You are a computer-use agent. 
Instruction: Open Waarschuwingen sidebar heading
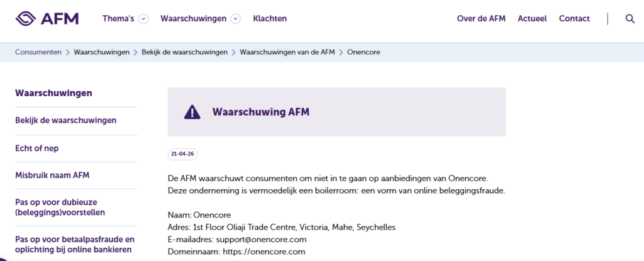[x=53, y=93]
